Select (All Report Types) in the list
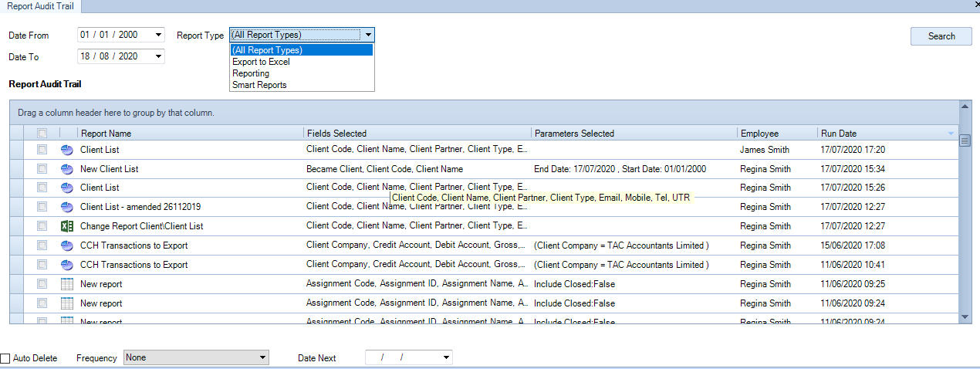This screenshot has width=980, height=369. click(x=302, y=50)
